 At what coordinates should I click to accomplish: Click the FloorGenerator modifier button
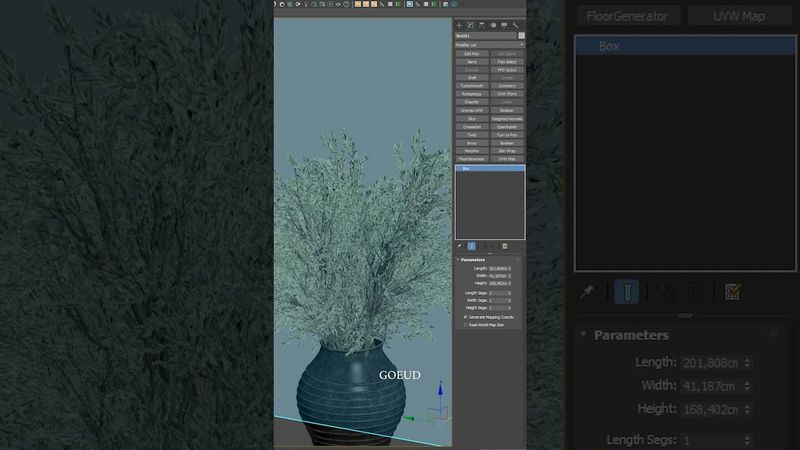472,159
